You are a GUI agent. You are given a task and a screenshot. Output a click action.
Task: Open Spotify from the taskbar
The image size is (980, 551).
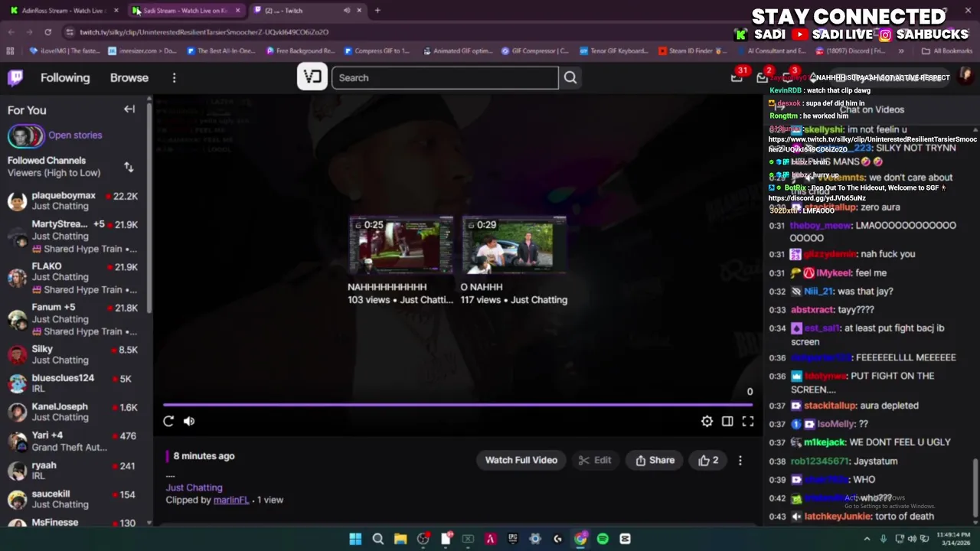click(603, 539)
